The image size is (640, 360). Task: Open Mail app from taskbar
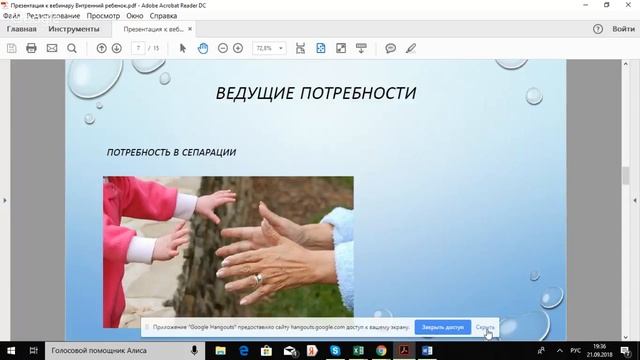point(290,351)
